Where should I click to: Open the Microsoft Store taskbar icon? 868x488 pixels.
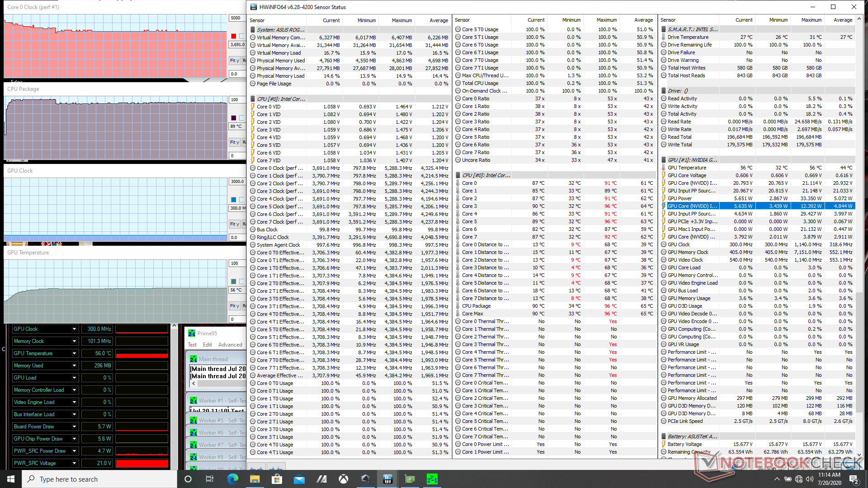[x=277, y=479]
